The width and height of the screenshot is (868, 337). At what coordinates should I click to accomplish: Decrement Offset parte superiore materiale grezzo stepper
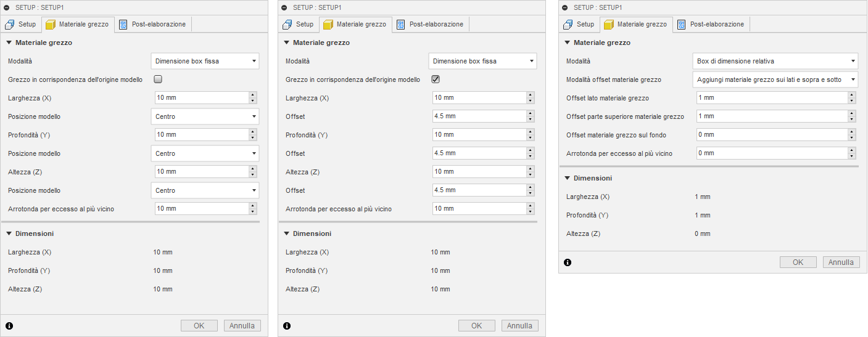[x=852, y=120]
